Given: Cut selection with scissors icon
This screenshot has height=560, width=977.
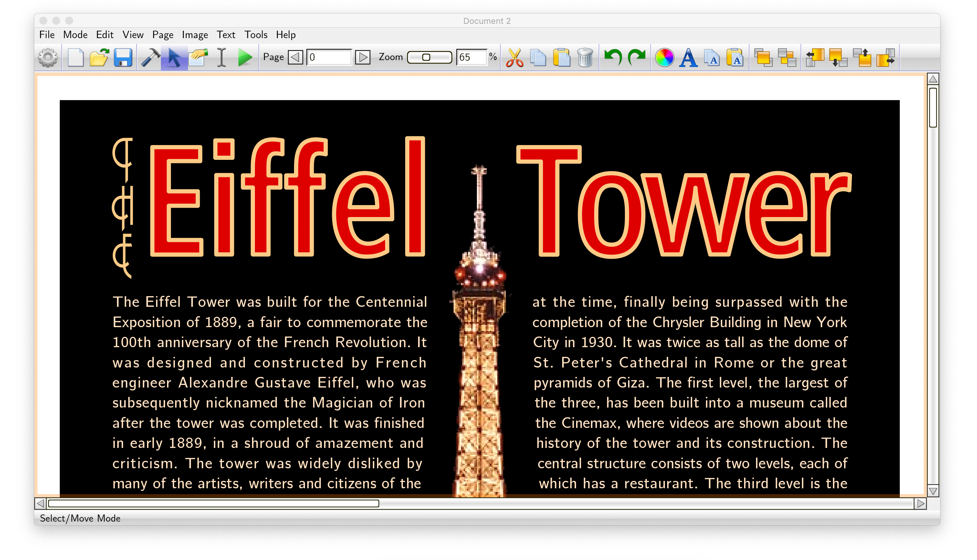Looking at the screenshot, I should (x=515, y=58).
